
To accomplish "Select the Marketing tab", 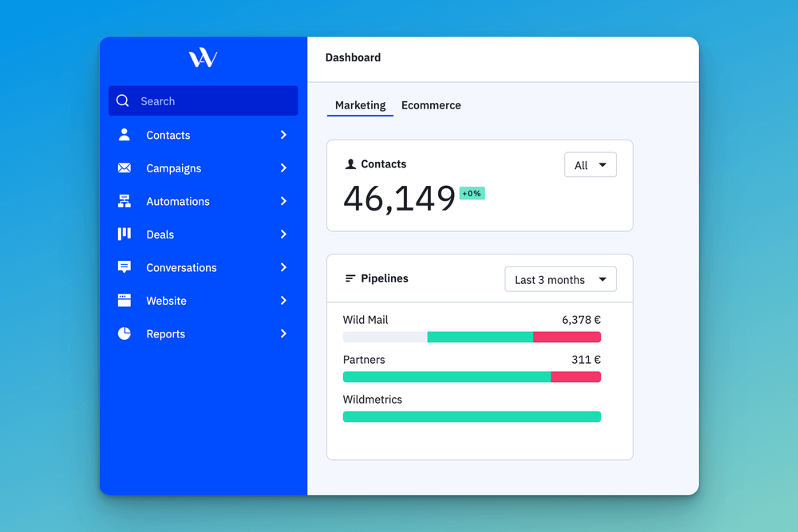I will pyautogui.click(x=360, y=105).
